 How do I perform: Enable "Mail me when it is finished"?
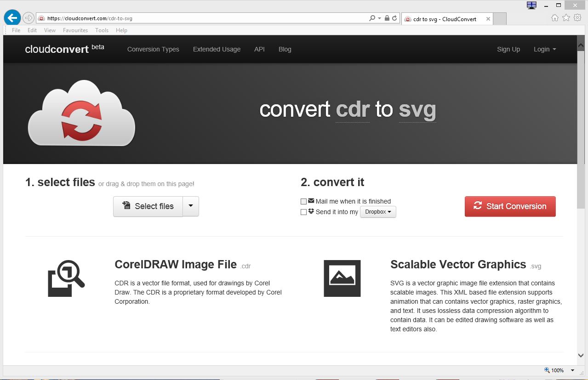(x=303, y=201)
